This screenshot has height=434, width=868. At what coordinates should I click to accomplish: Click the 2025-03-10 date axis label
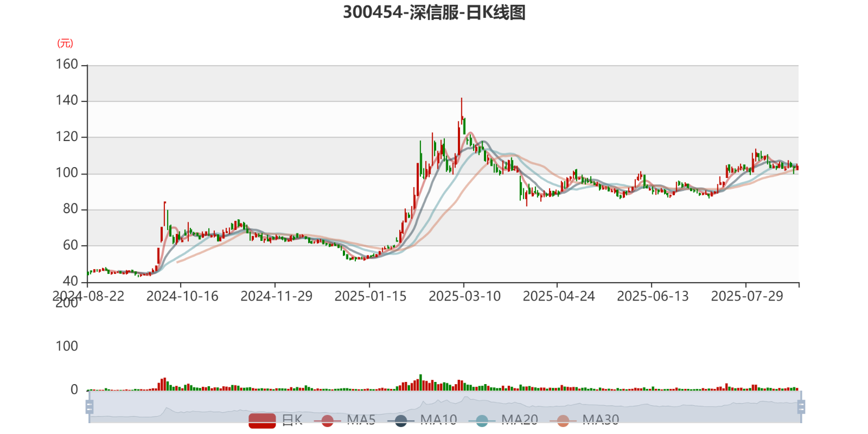click(x=465, y=296)
